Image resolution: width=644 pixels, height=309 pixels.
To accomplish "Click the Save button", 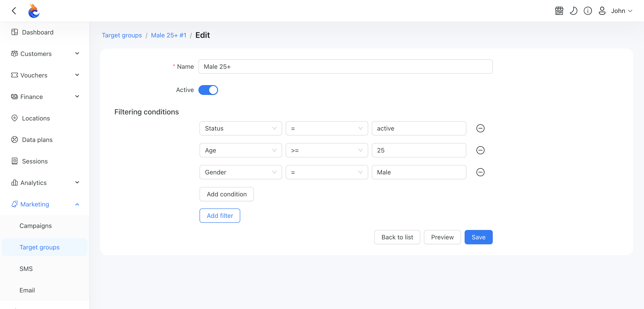I will pyautogui.click(x=478, y=237).
